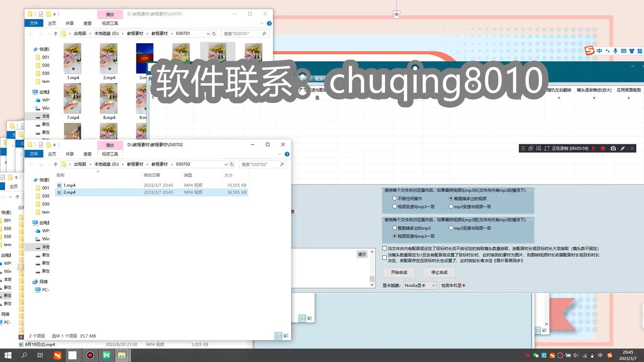Open the recorder toolbar hamburger menu
This screenshot has height=362, width=644.
[x=523, y=148]
